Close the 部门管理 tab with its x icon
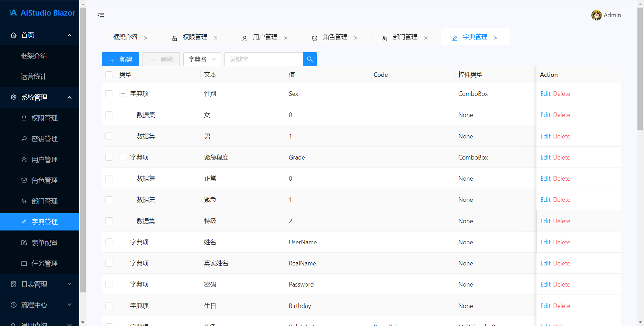The width and height of the screenshot is (644, 326). [426, 38]
